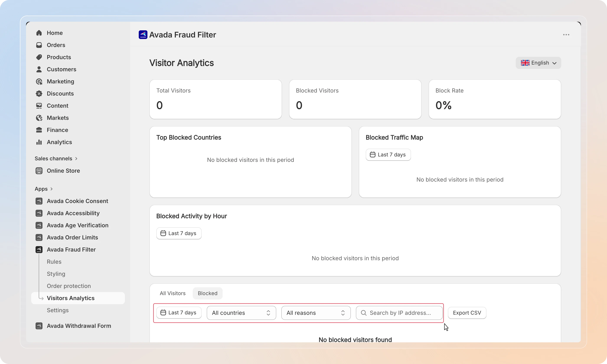Switch to the All Visitors tab

point(173,293)
